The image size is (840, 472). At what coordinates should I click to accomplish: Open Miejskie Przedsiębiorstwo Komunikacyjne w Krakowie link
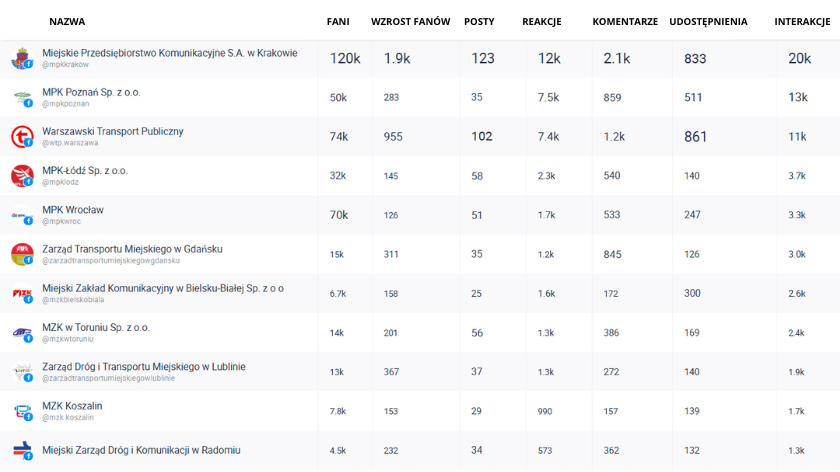(169, 53)
